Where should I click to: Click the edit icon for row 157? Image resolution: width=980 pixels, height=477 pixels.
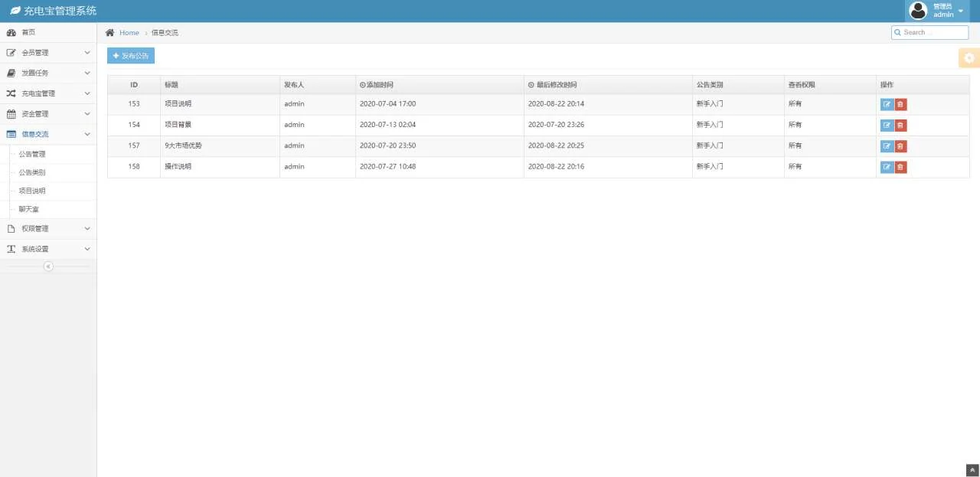[x=887, y=146]
